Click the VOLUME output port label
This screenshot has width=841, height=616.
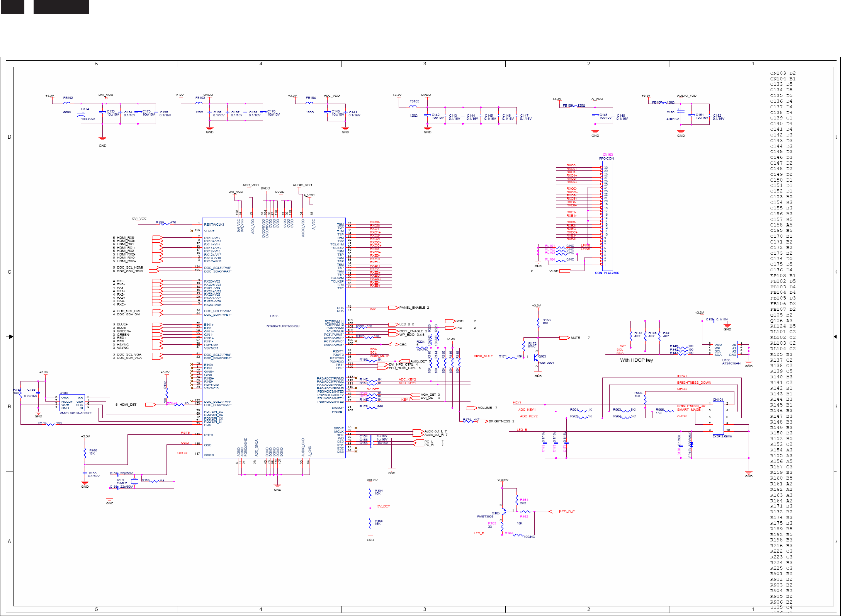484,408
